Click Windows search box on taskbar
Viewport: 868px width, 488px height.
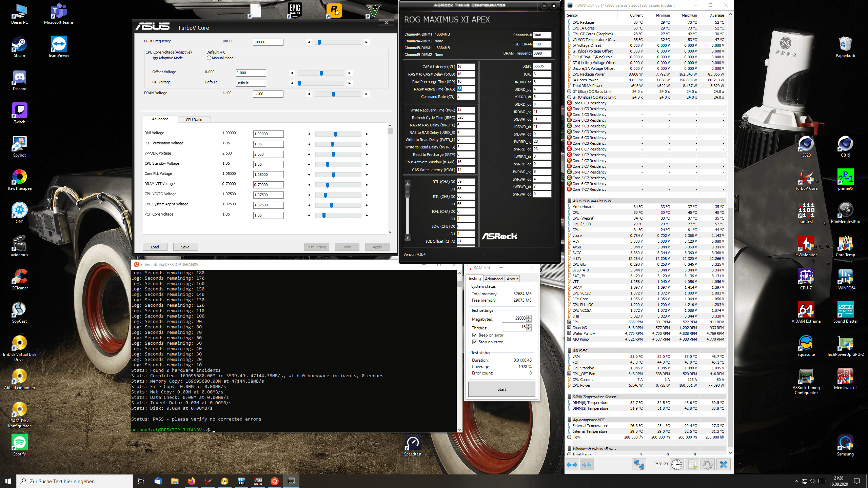pos(75,481)
